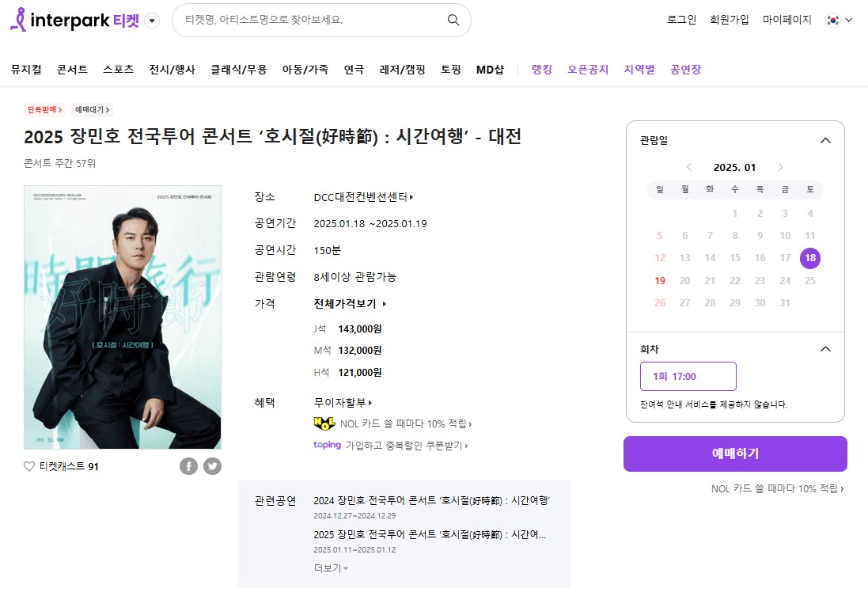Collapse the 회차 session section
Screen dimensions: 868x596
(x=825, y=349)
